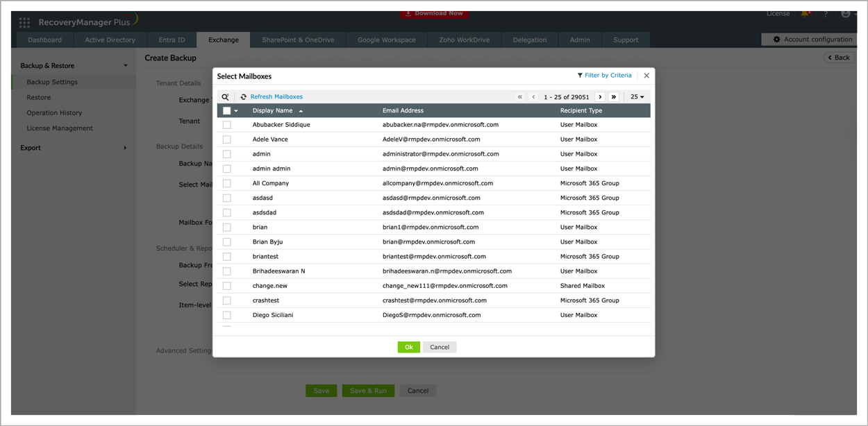Viewport: 868px width, 426px height.
Task: Close the Select Mailboxes dialog
Action: point(646,76)
